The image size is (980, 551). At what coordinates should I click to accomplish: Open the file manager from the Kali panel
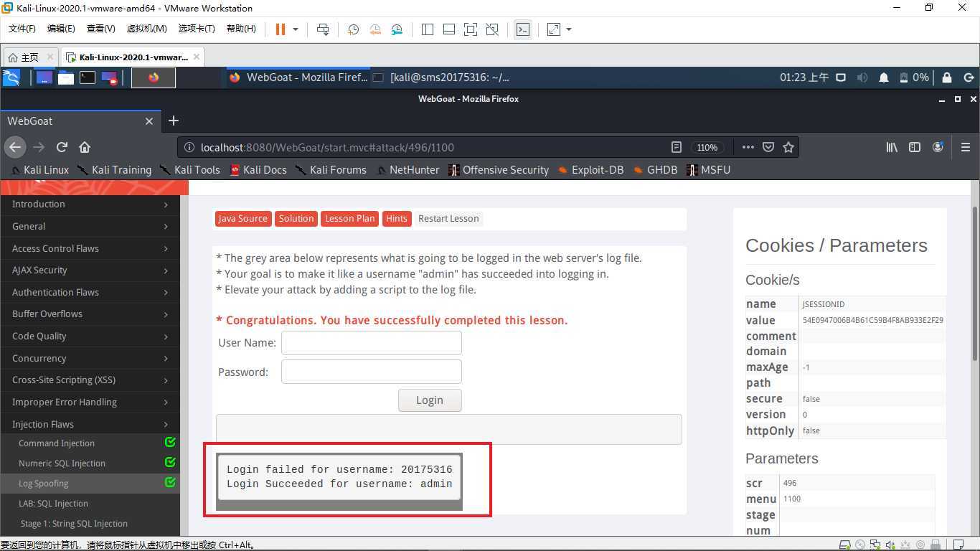66,77
